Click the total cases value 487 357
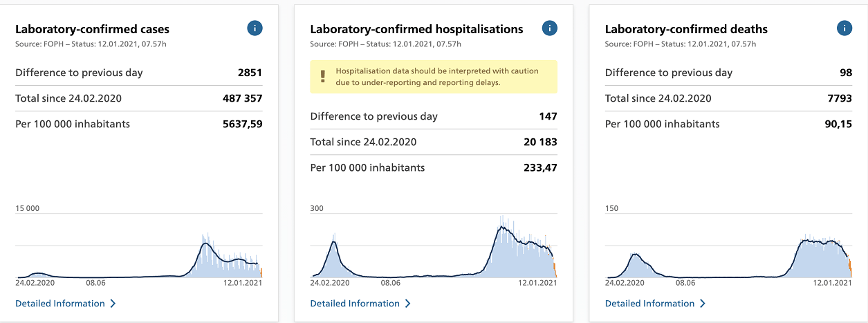The height and width of the screenshot is (323, 868). [241, 98]
